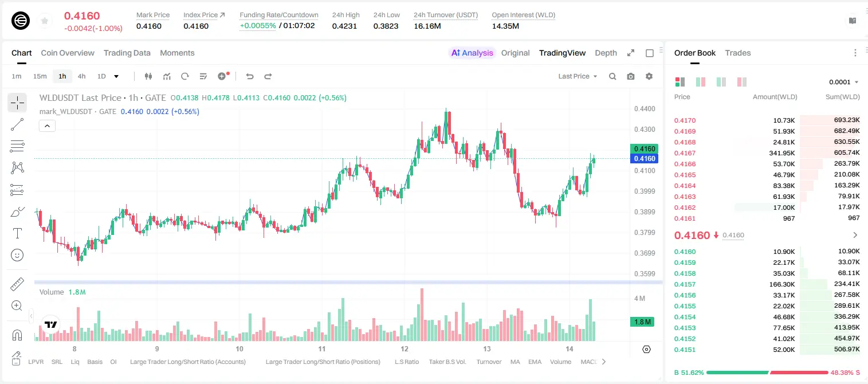Switch to the Trades tab
This screenshot has width=868, height=384.
738,53
